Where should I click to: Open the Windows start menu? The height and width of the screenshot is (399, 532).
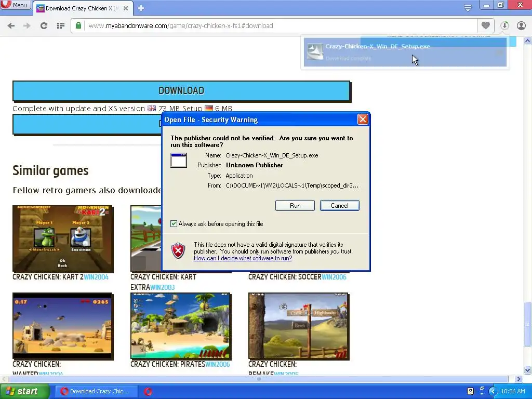point(24,391)
